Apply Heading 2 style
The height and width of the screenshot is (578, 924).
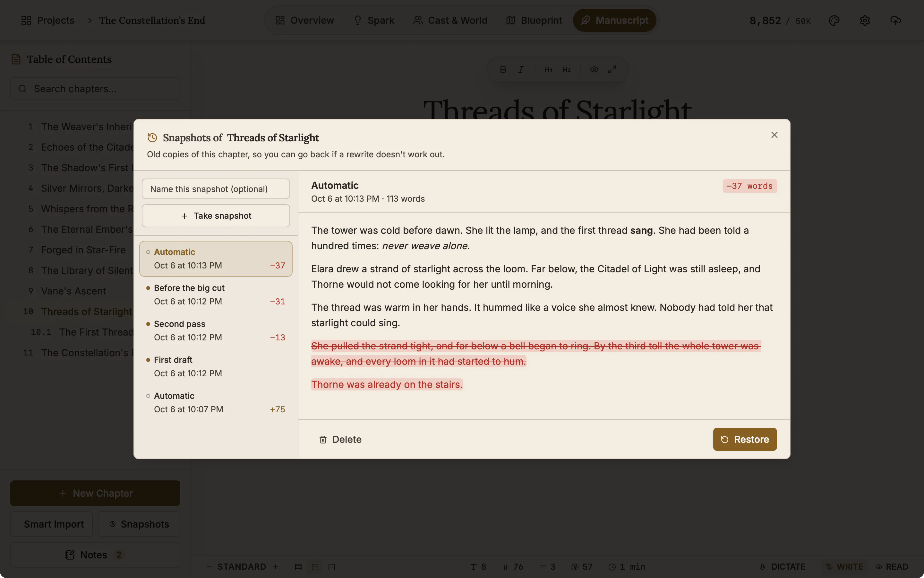tap(567, 70)
